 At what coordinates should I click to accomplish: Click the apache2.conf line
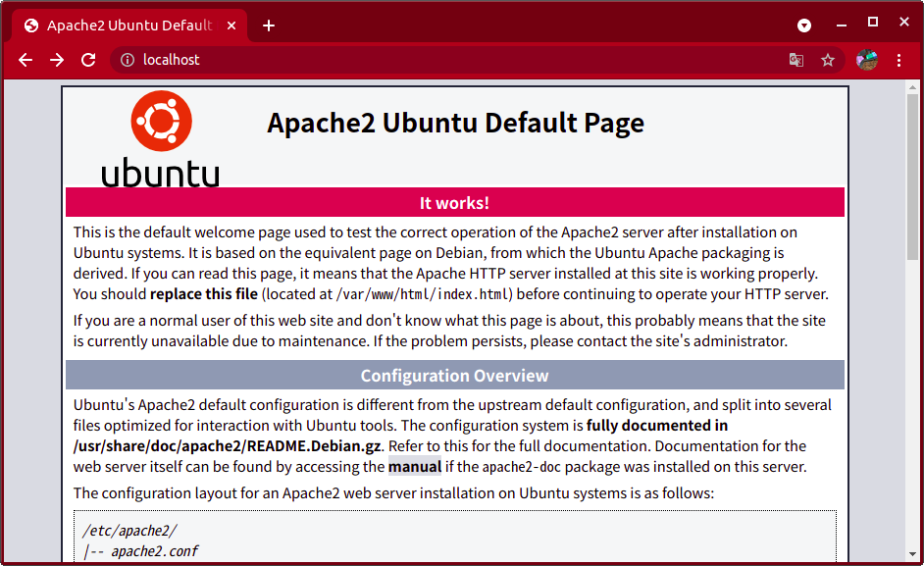[155, 551]
